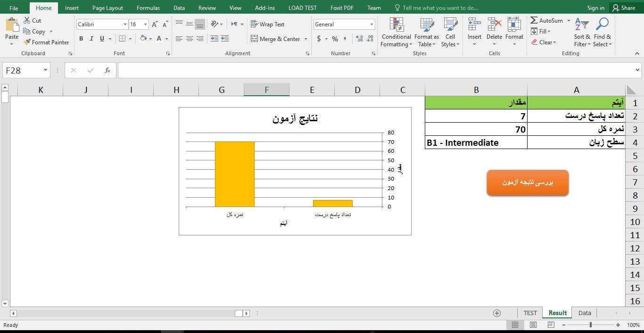Select cell containing B1 - Intermediate
The height and width of the screenshot is (333, 644).
click(476, 142)
